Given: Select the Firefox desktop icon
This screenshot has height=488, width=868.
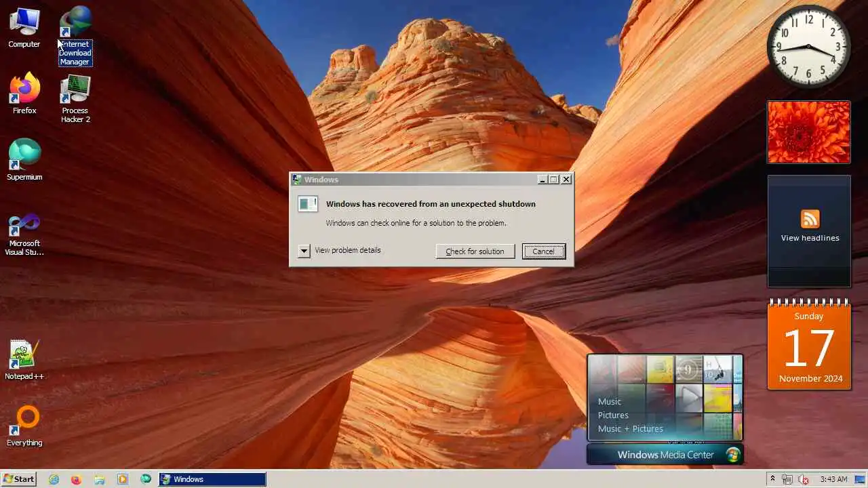Looking at the screenshot, I should [x=24, y=94].
